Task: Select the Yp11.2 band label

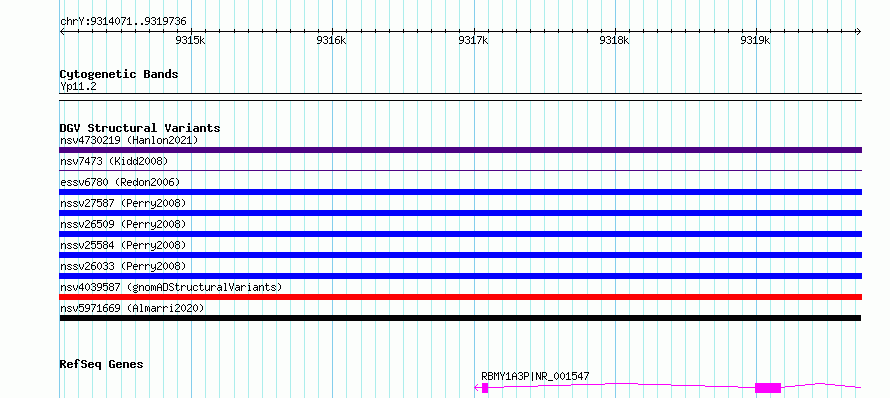Action: (78, 86)
